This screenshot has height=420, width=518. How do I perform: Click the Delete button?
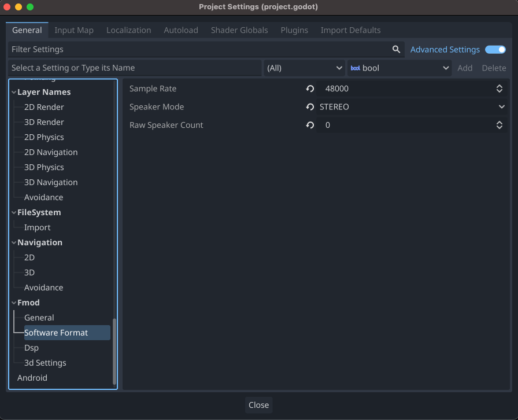[x=494, y=68]
